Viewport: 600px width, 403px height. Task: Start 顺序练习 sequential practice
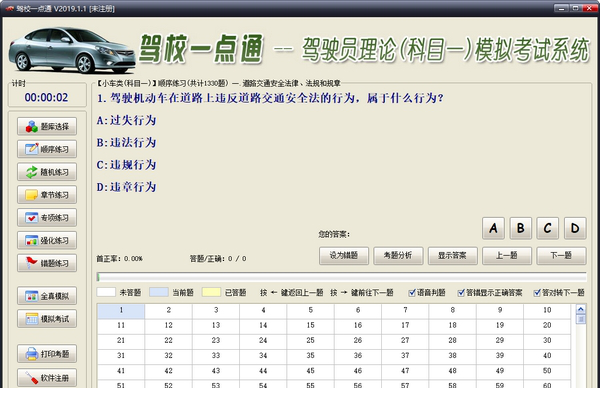click(47, 149)
